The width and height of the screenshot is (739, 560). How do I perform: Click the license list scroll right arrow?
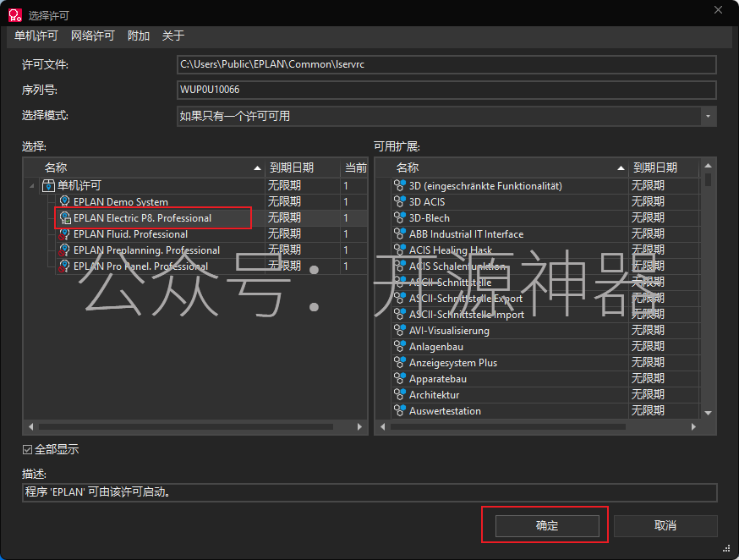pyautogui.click(x=359, y=426)
